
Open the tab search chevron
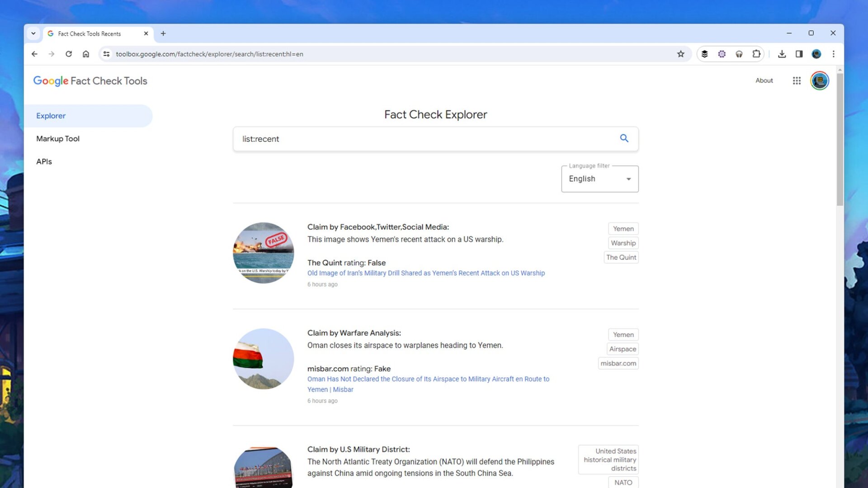click(x=33, y=33)
